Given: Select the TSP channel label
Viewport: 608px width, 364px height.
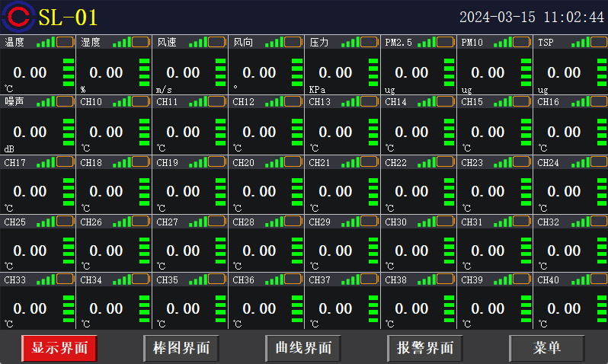Looking at the screenshot, I should tap(546, 42).
